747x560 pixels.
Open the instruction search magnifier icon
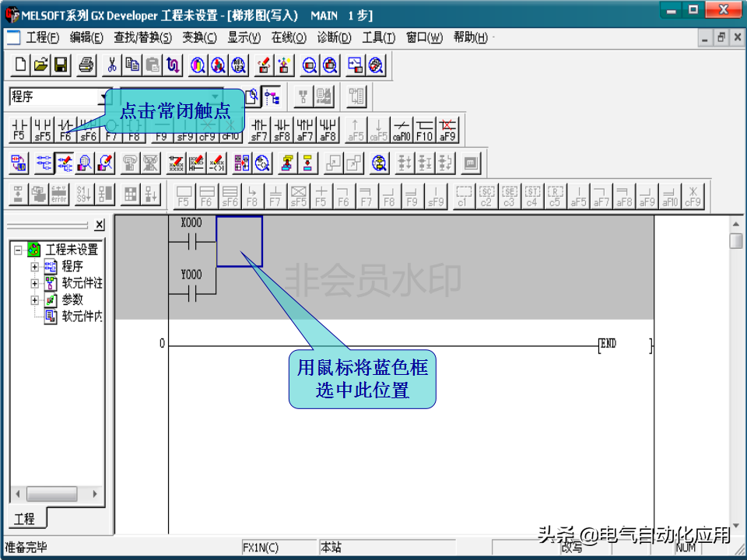click(x=218, y=65)
